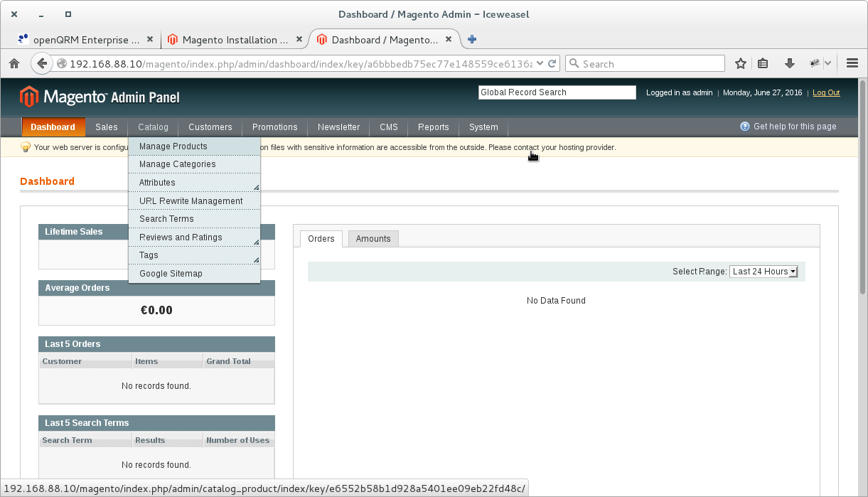Screen dimensions: 868x497
Task: Choose Search Terms menu entry
Action: point(194,219)
